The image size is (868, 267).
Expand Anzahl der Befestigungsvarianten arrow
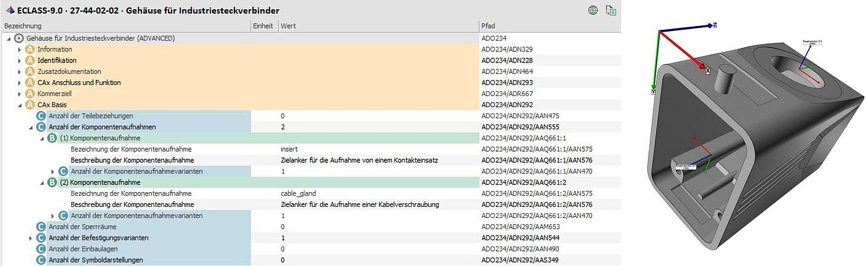[x=30, y=238]
